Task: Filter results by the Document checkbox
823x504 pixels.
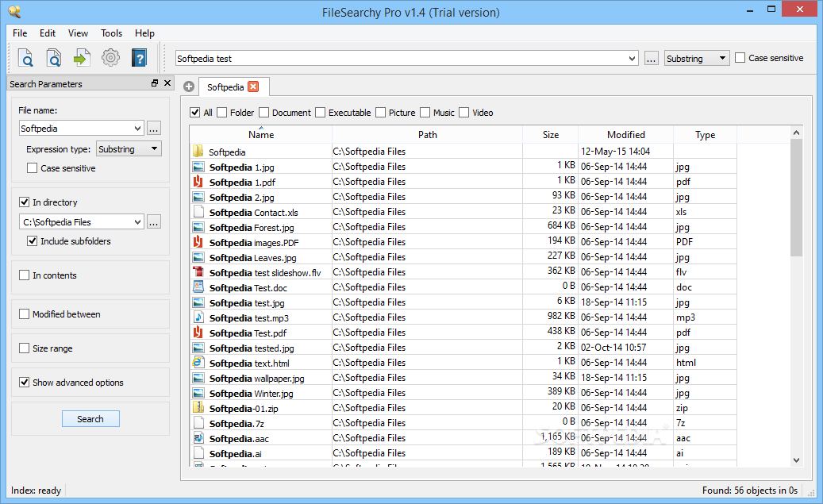Action: click(264, 113)
